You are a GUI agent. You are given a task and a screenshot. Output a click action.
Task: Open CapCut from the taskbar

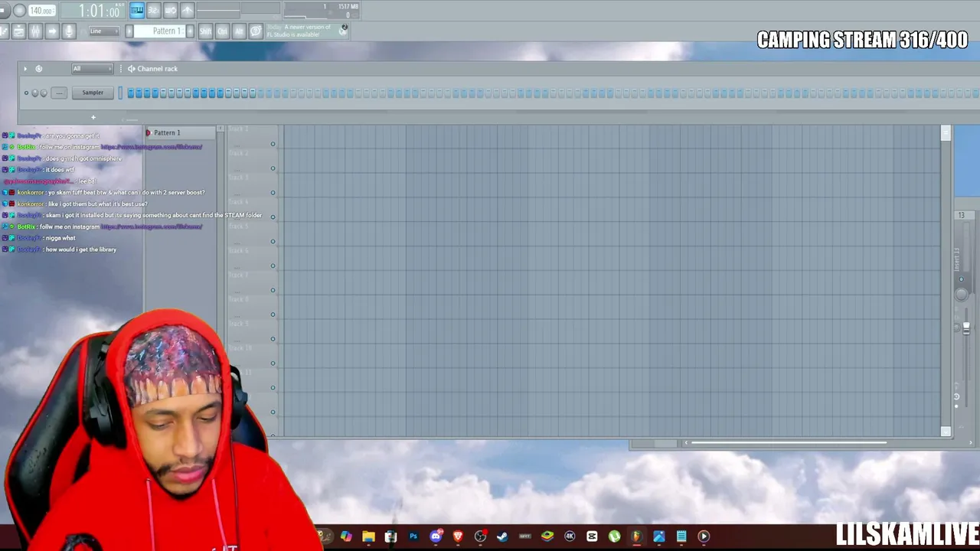pos(592,536)
